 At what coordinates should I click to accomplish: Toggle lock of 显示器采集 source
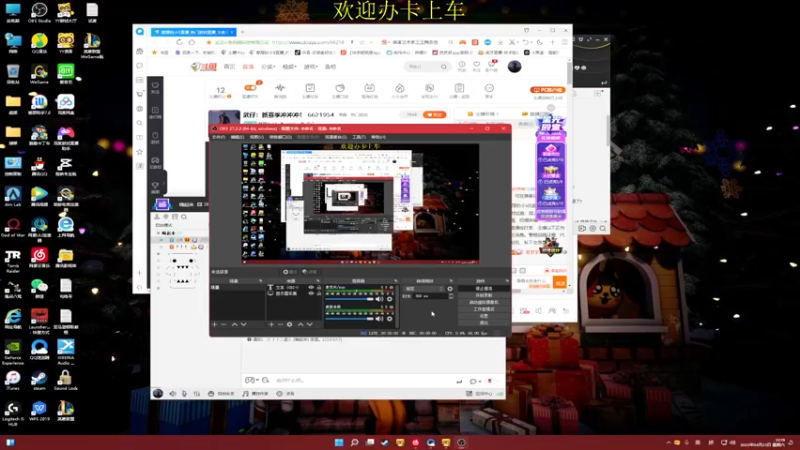coord(318,293)
